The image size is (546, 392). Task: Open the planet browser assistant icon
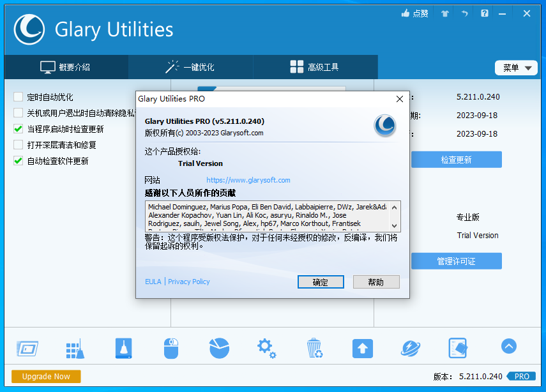[410, 349]
